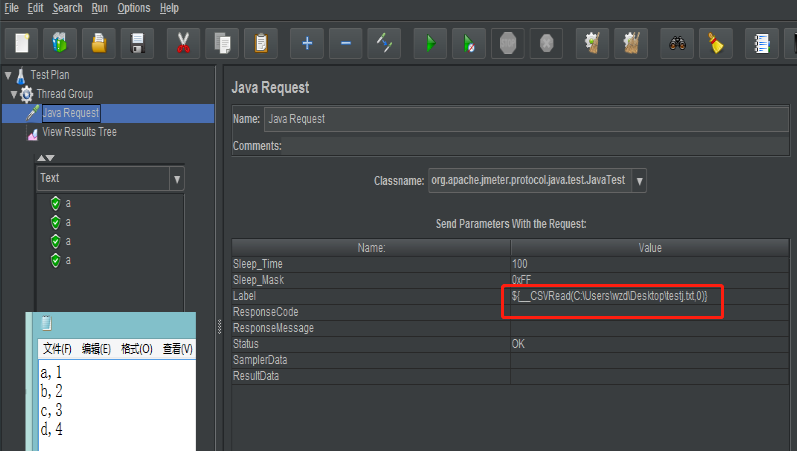This screenshot has height=451, width=797.
Task: Click the up/down arrows above Text dropdown
Action: [x=46, y=158]
